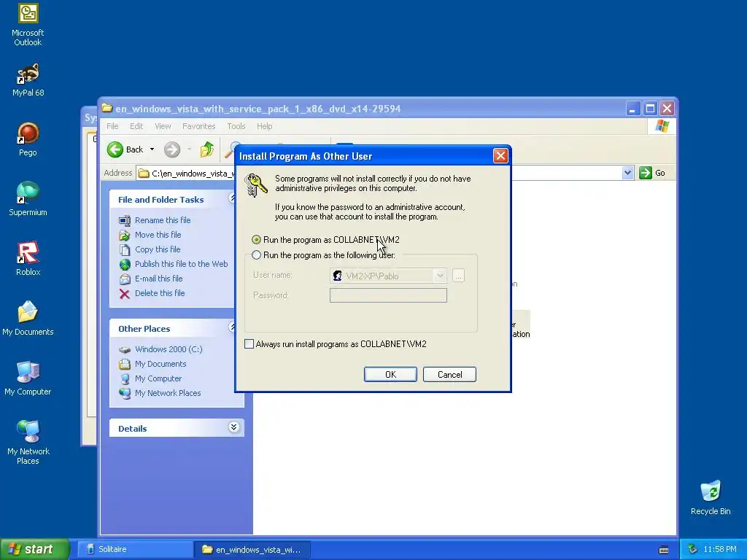Open the Back button history dropdown arrow
This screenshot has width=747, height=560.
pos(152,149)
